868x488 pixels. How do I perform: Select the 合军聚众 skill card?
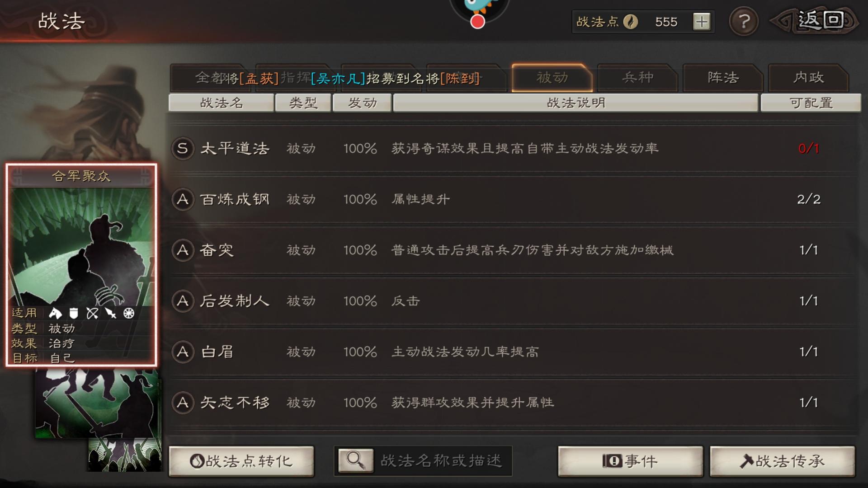tap(81, 265)
